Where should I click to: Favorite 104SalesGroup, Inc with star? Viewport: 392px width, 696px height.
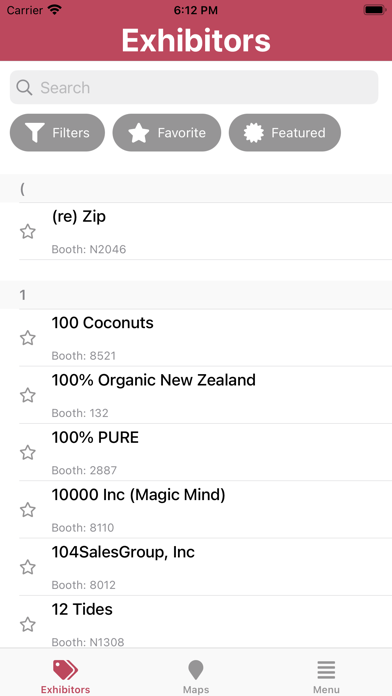[28, 567]
